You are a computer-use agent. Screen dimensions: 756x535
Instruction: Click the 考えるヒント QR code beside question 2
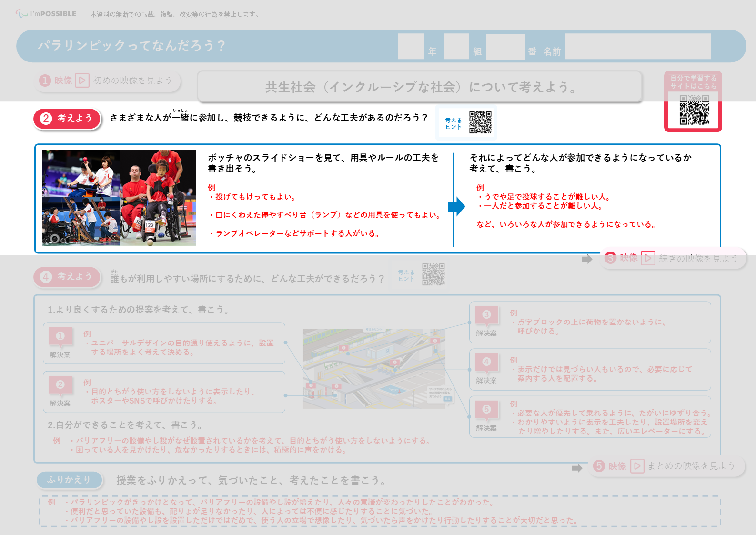point(480,122)
